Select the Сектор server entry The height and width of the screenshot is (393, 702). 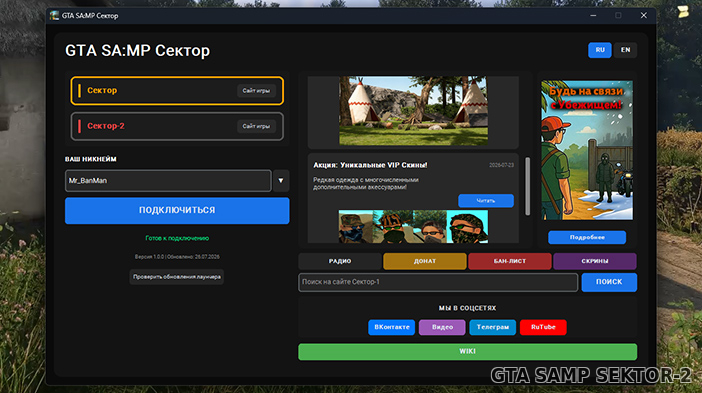click(x=177, y=91)
